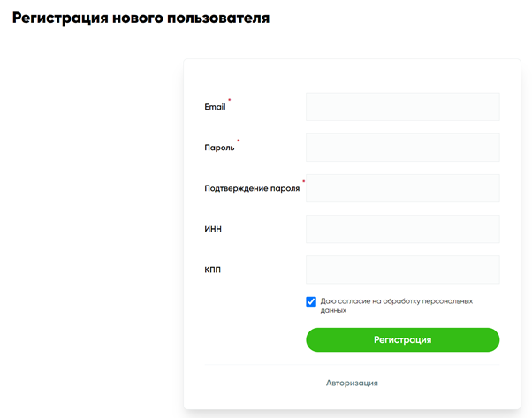Click the red asterisk beside Пароль

[x=239, y=141]
